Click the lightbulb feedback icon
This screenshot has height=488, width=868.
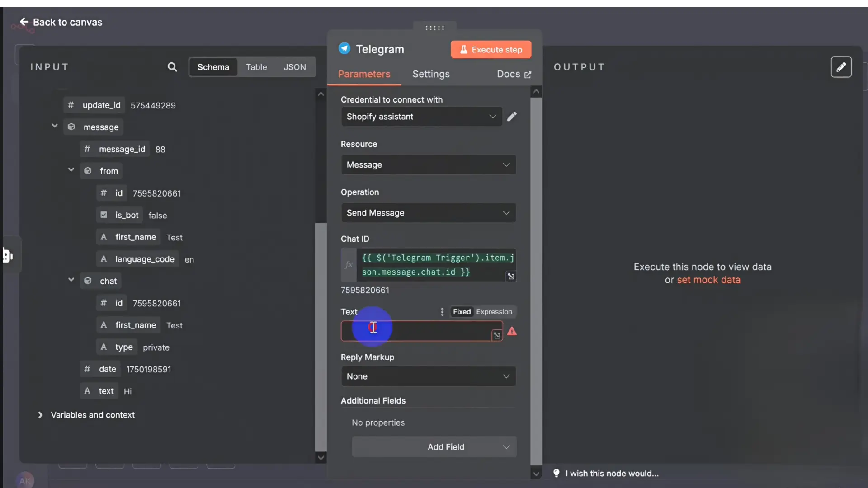557,473
